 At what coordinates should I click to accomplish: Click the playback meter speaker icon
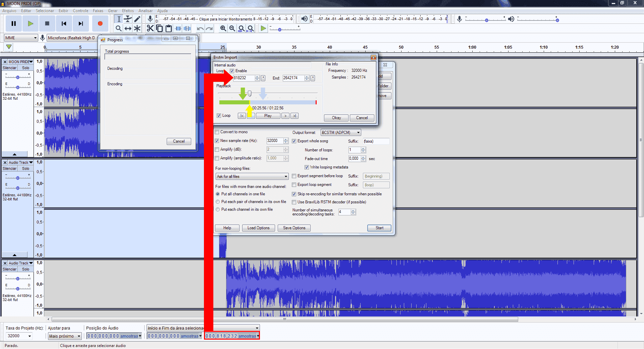tap(304, 19)
